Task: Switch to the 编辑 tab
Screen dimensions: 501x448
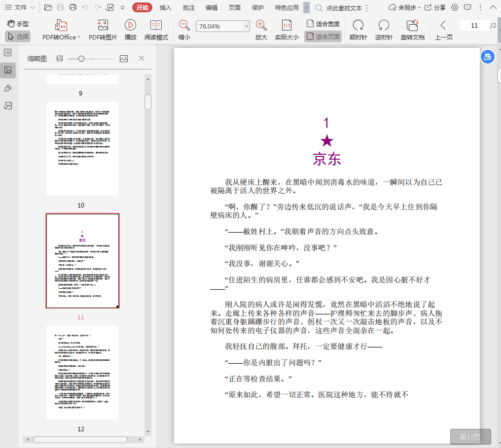Action: (x=211, y=8)
